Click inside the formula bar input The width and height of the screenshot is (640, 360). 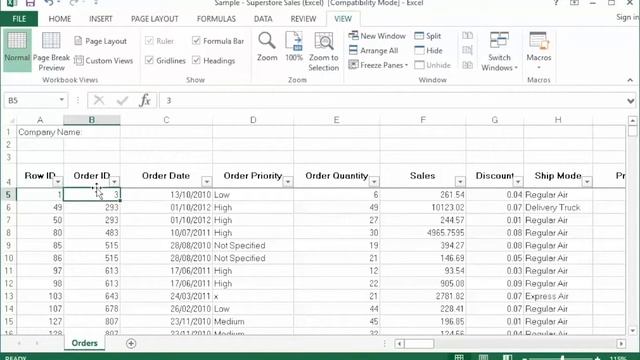(392, 100)
